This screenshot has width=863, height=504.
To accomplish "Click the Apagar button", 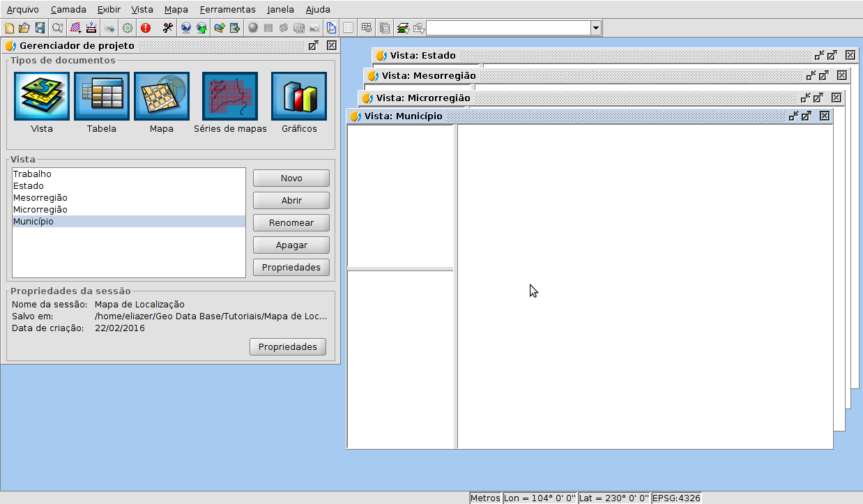I will click(291, 245).
